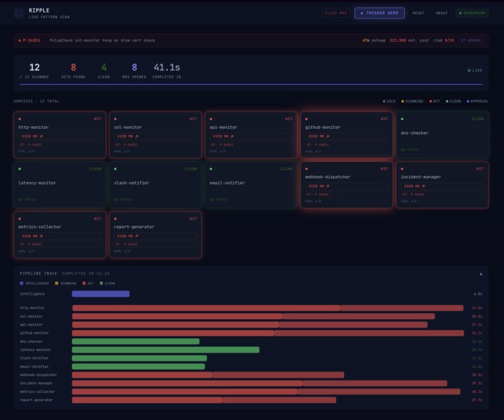Click the 8 Hits Found stat

coord(73,70)
